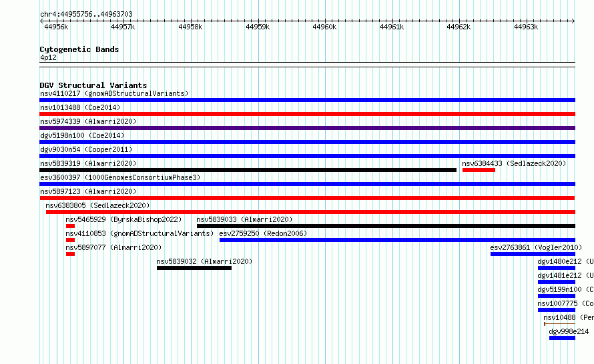Click the 44956k ruler tick label

(x=56, y=27)
